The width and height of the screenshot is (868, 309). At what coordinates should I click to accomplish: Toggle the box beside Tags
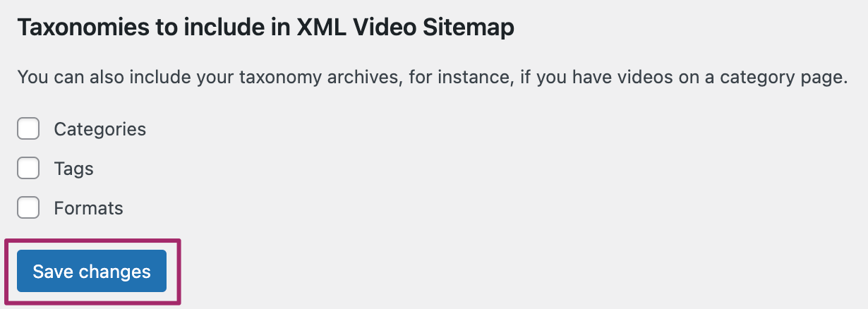coord(28,169)
